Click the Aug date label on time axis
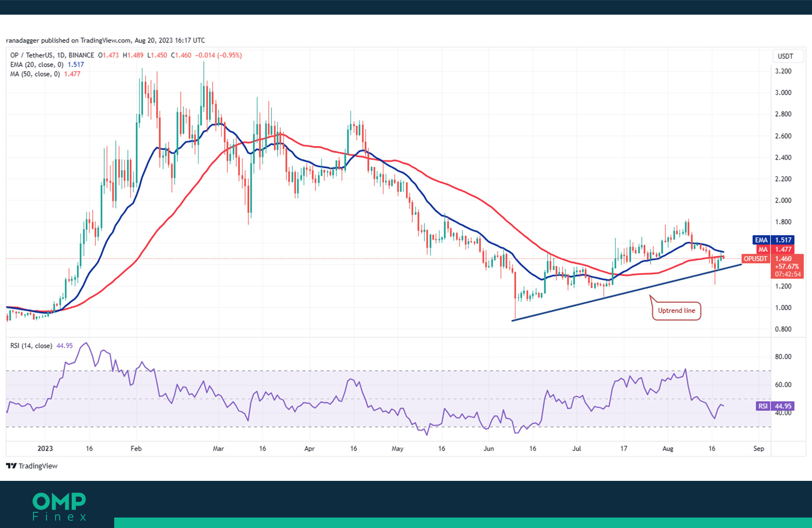The image size is (812, 528). (x=668, y=448)
